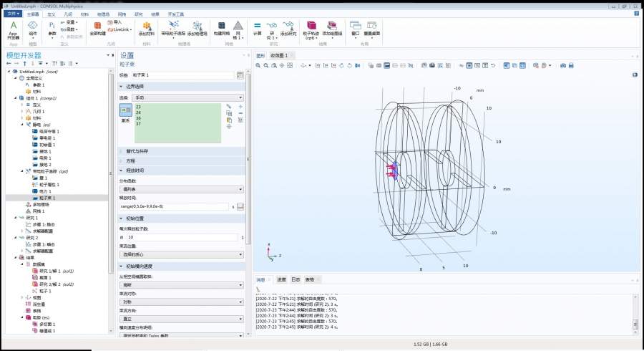Viewport: 644px width, 351px height.
Task: Open the 分布函数 dropdown
Action: [181, 190]
